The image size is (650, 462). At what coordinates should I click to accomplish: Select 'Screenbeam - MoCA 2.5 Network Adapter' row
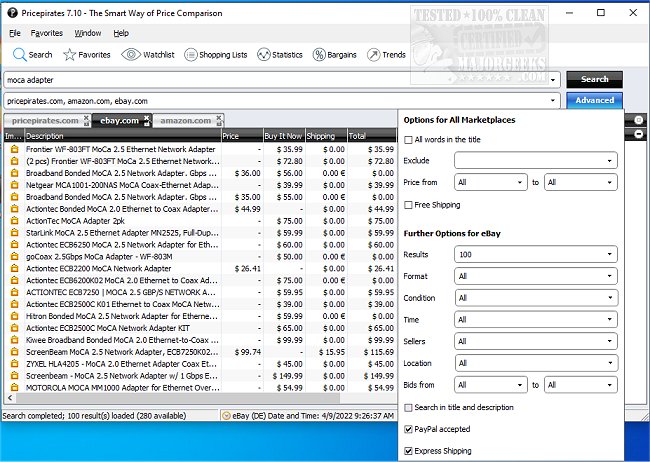tap(200, 376)
